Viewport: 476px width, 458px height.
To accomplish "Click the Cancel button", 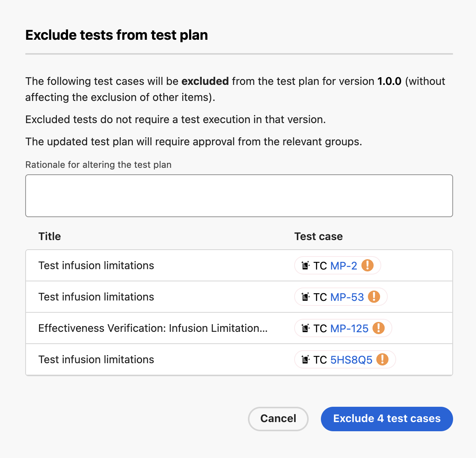I will click(278, 419).
